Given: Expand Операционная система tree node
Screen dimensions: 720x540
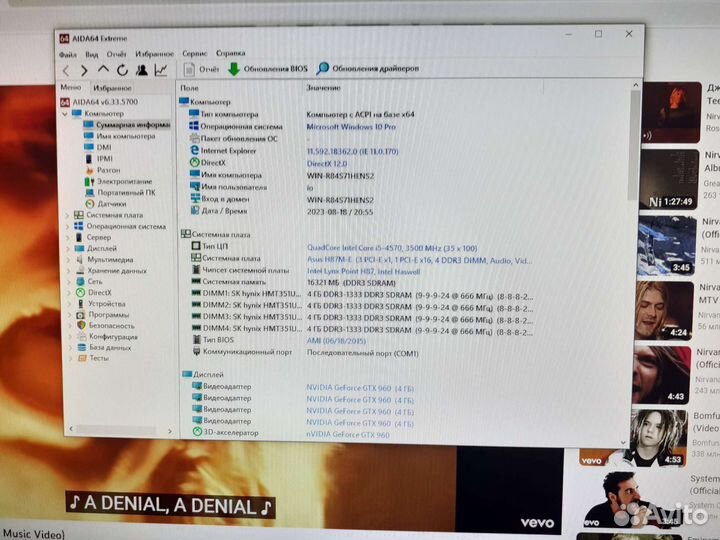Looking at the screenshot, I should click(68, 226).
